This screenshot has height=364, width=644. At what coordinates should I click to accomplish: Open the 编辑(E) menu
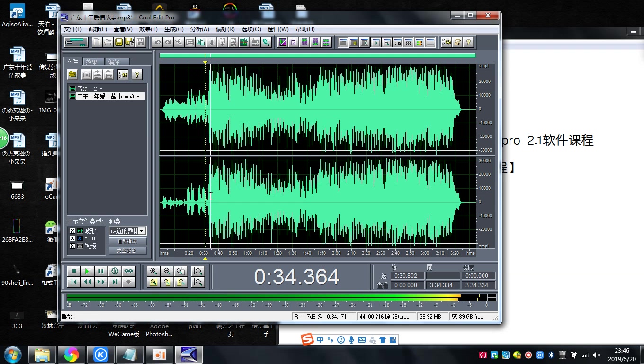tap(98, 29)
